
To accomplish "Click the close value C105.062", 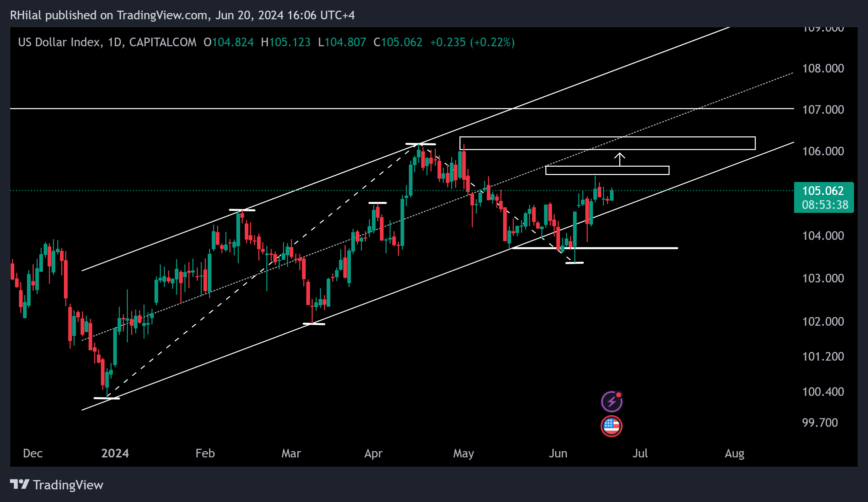I will pos(398,42).
